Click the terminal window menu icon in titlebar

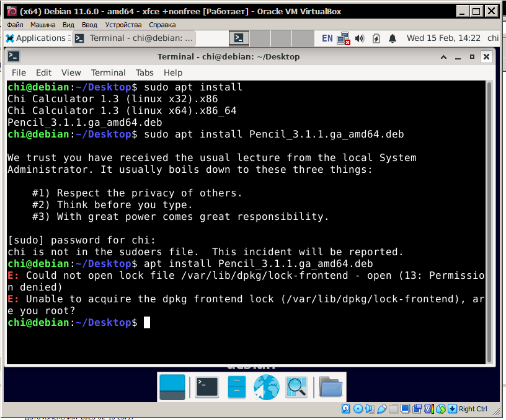click(14, 56)
